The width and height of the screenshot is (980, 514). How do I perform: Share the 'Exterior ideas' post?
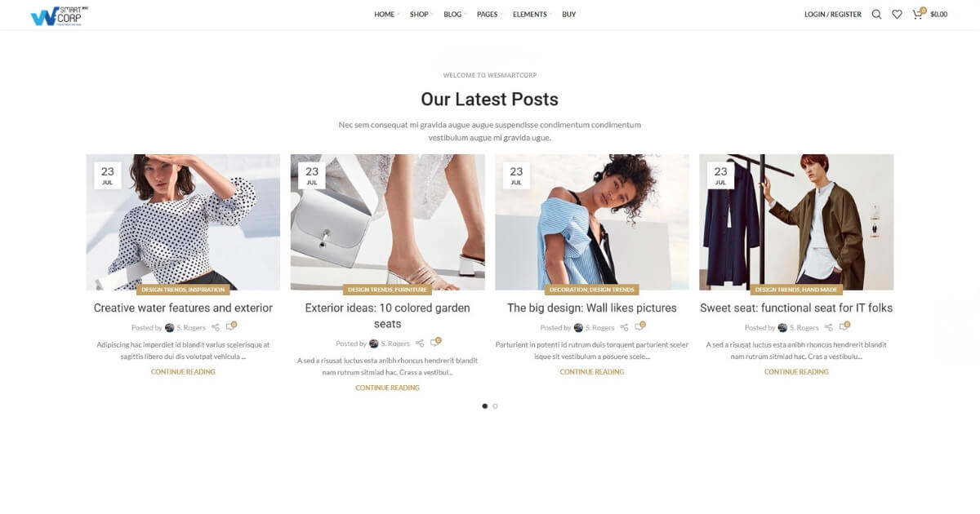(419, 343)
